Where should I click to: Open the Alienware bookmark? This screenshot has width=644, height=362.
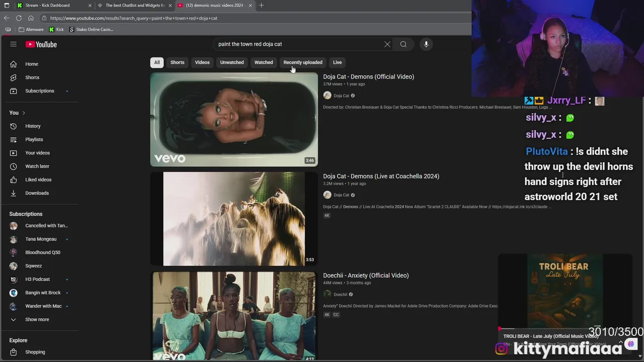click(30, 29)
